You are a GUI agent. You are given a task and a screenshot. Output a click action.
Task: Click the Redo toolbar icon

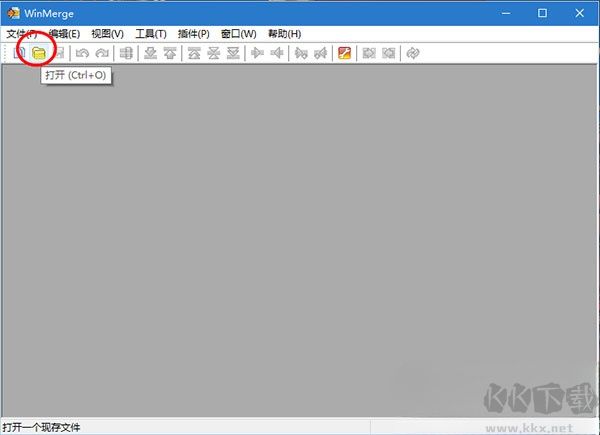(102, 53)
